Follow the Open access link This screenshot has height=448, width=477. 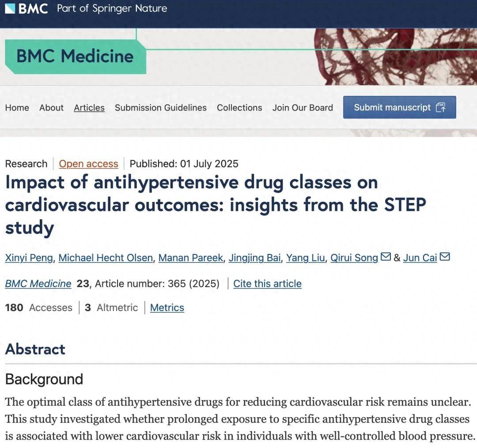[88, 164]
